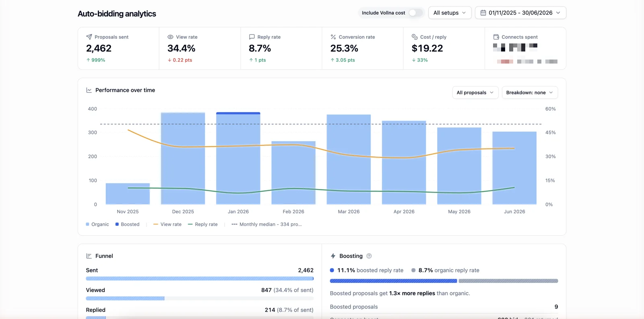Open the All proposals dropdown
Viewport: 644px width, 319px height.
click(x=475, y=93)
